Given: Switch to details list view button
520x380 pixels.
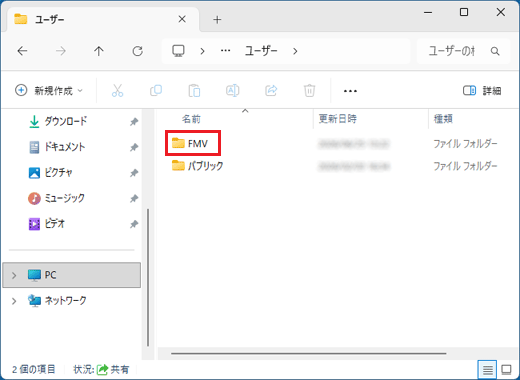Looking at the screenshot, I should pos(487,369).
